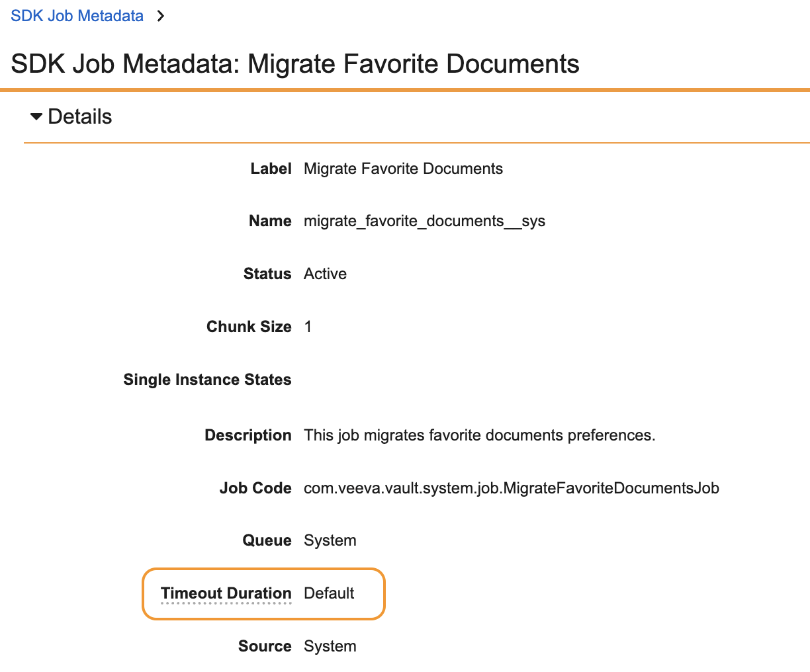The height and width of the screenshot is (672, 810).
Task: Click the Label field value text
Action: click(x=403, y=169)
